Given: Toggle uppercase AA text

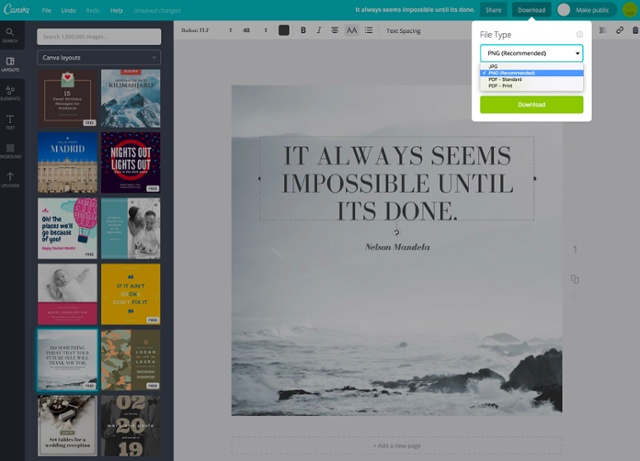Looking at the screenshot, I should [351, 30].
